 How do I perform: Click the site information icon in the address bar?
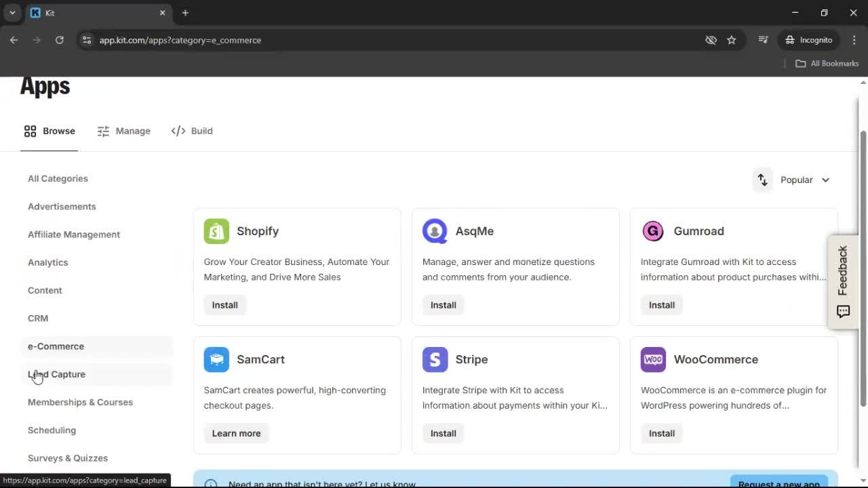tap(87, 40)
